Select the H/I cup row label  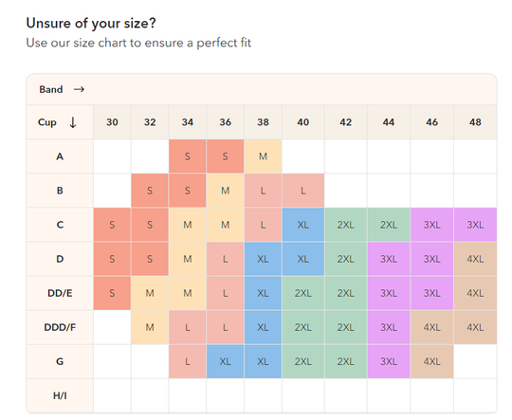(60, 395)
